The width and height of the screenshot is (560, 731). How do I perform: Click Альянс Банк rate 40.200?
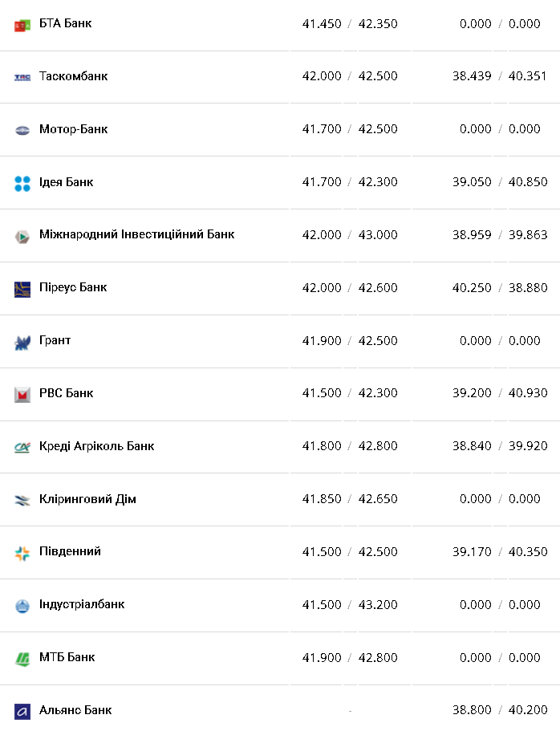click(x=528, y=710)
